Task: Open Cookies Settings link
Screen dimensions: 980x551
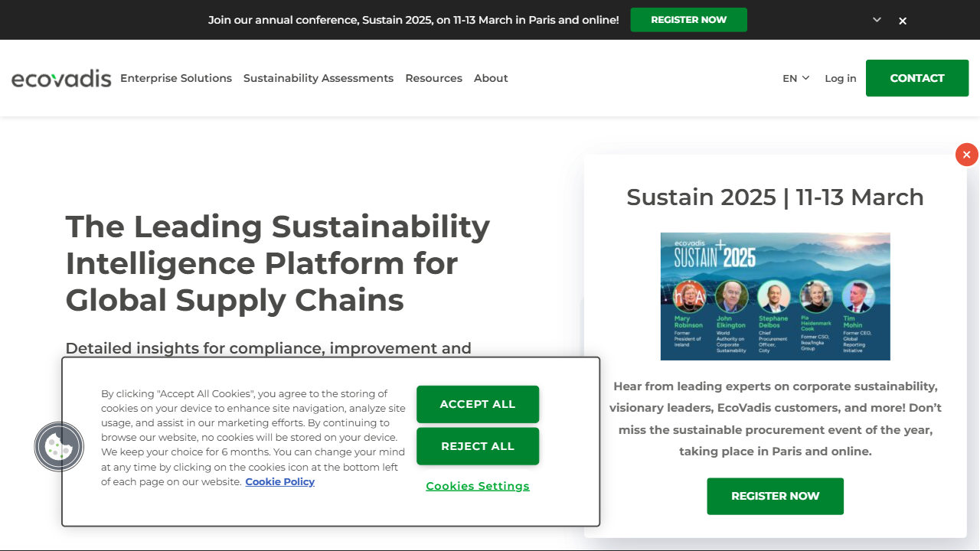Action: pyautogui.click(x=478, y=486)
